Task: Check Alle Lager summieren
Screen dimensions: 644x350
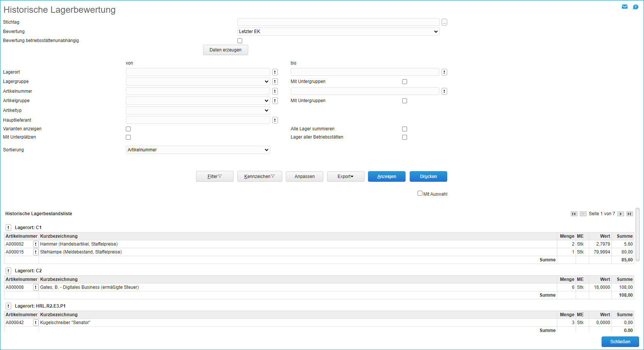Action: pyautogui.click(x=404, y=129)
